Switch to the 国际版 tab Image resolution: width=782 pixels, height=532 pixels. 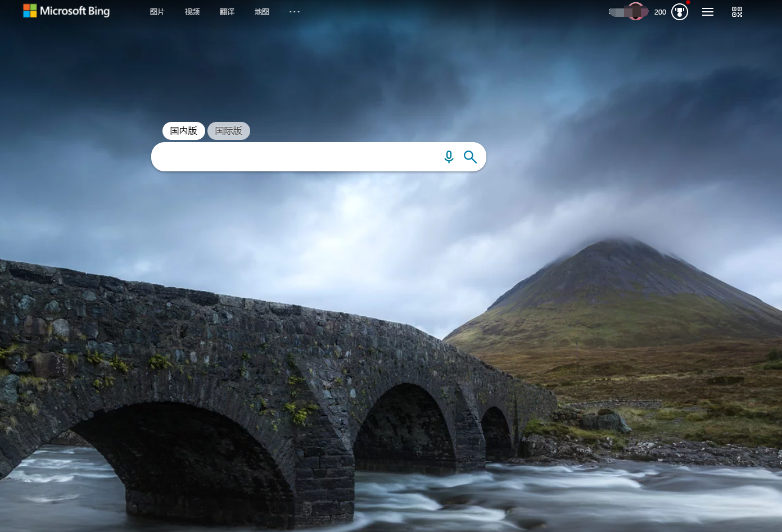(229, 131)
